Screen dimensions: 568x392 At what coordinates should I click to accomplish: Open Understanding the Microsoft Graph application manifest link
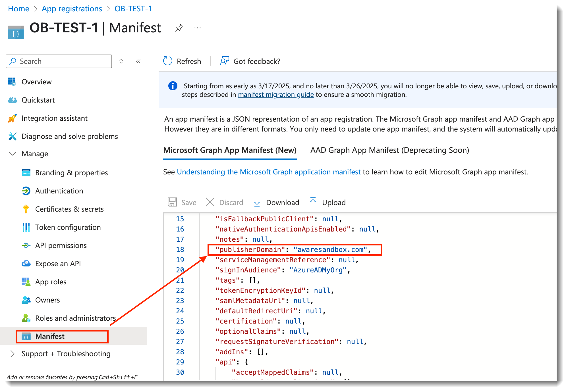[x=269, y=172]
